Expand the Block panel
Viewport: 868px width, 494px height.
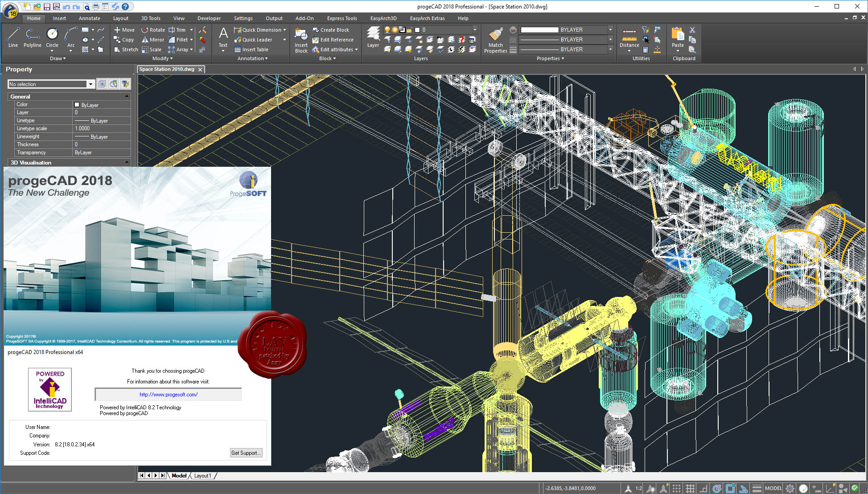(x=327, y=58)
